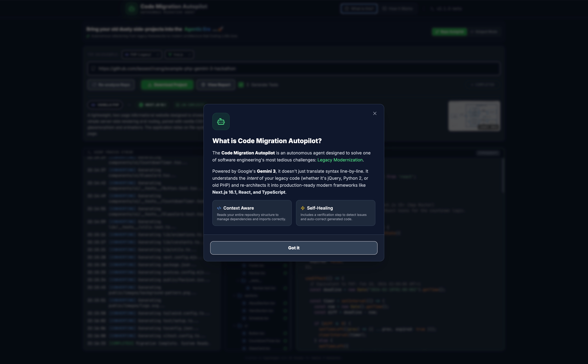588x364 pixels.
Task: Open the target framework dropdown next to PHP Legacy
Action: (179, 55)
